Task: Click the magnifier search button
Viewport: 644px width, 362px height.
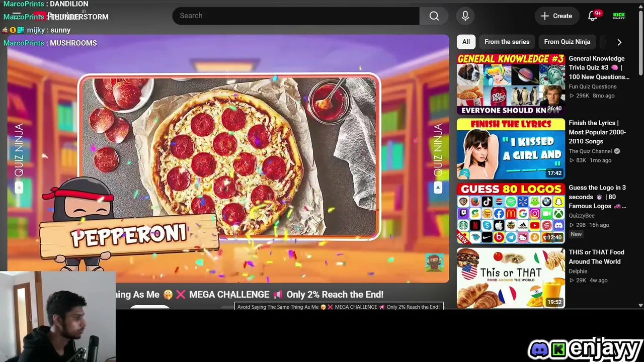Action: tap(434, 16)
